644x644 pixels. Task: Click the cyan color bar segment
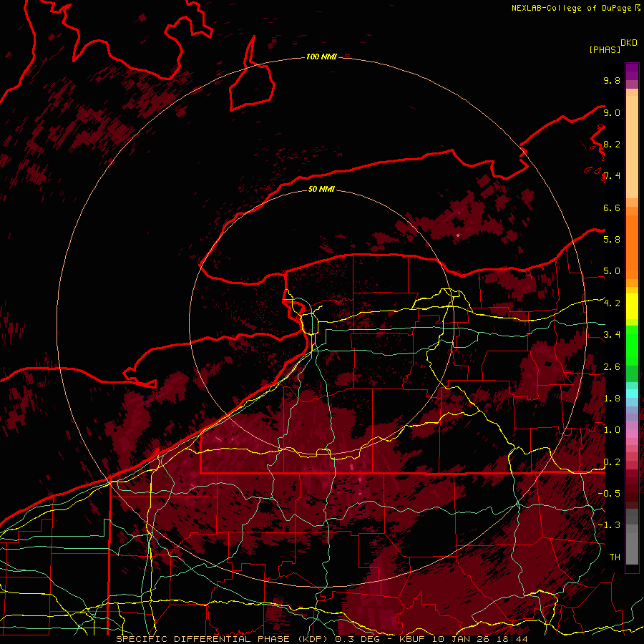coord(632,394)
